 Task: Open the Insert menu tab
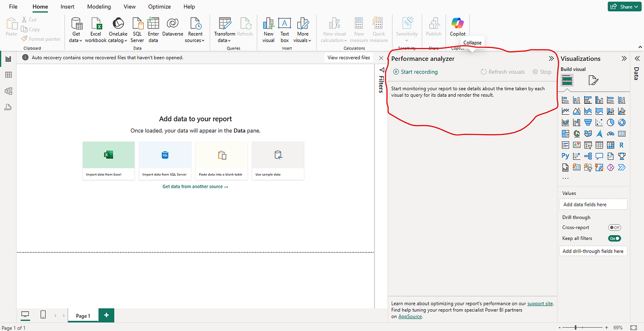pos(67,7)
